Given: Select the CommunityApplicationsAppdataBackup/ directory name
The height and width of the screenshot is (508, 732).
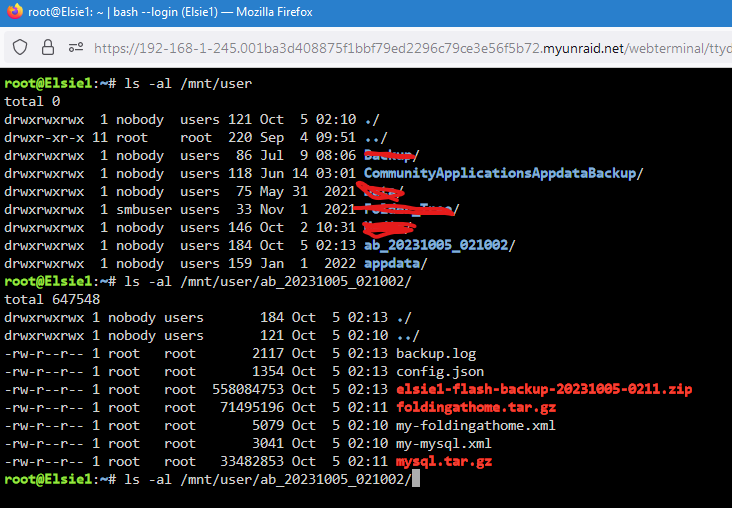Looking at the screenshot, I should [x=503, y=173].
